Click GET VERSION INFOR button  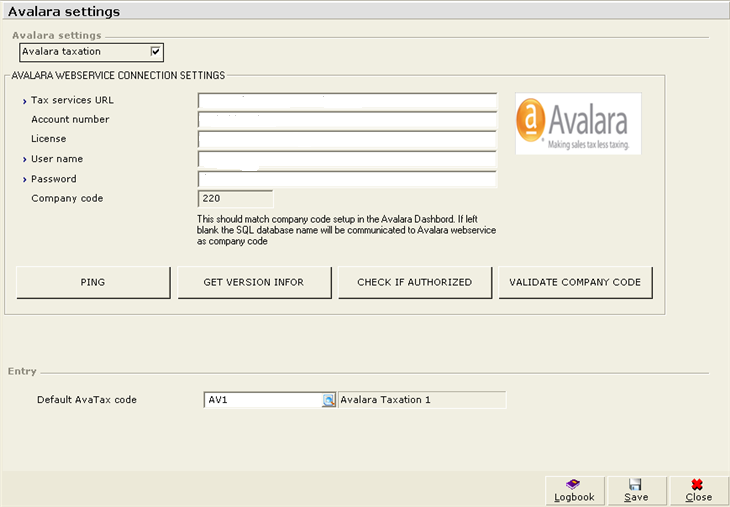pyautogui.click(x=253, y=282)
